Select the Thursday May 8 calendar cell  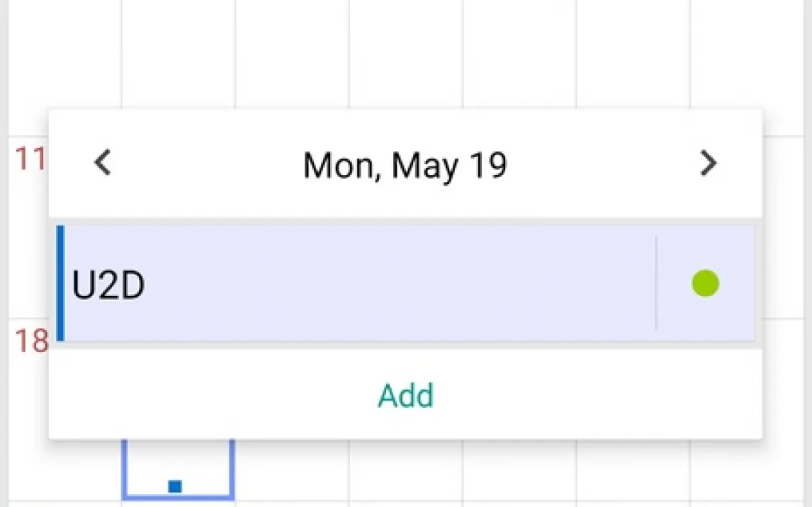519,54
